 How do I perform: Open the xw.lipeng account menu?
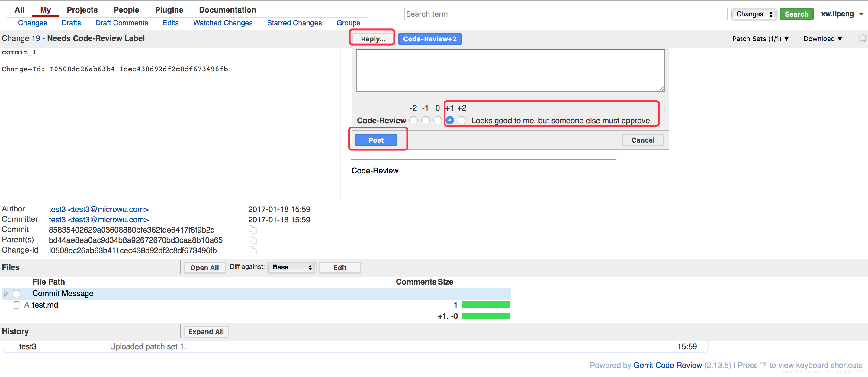tap(841, 14)
